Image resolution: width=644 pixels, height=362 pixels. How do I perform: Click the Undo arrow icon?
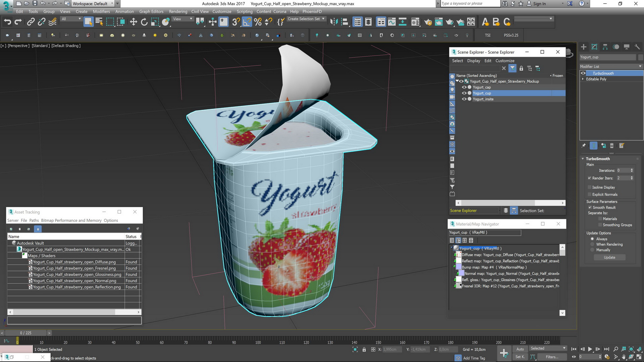coord(7,22)
